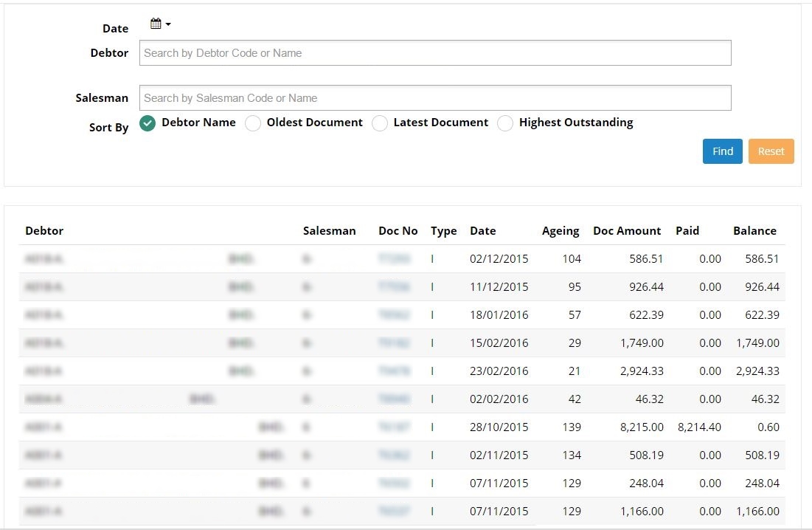Image resolution: width=812 pixels, height=530 pixels.
Task: Click the balance value 0.60
Action: (x=768, y=427)
